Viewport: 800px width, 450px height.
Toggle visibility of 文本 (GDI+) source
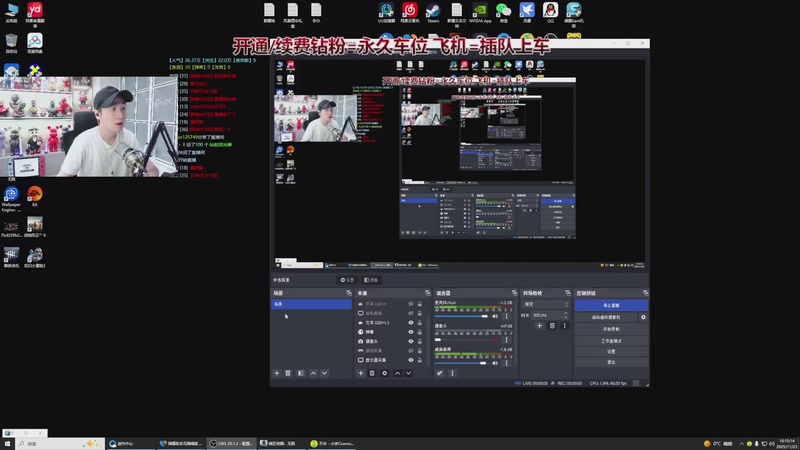[410, 304]
